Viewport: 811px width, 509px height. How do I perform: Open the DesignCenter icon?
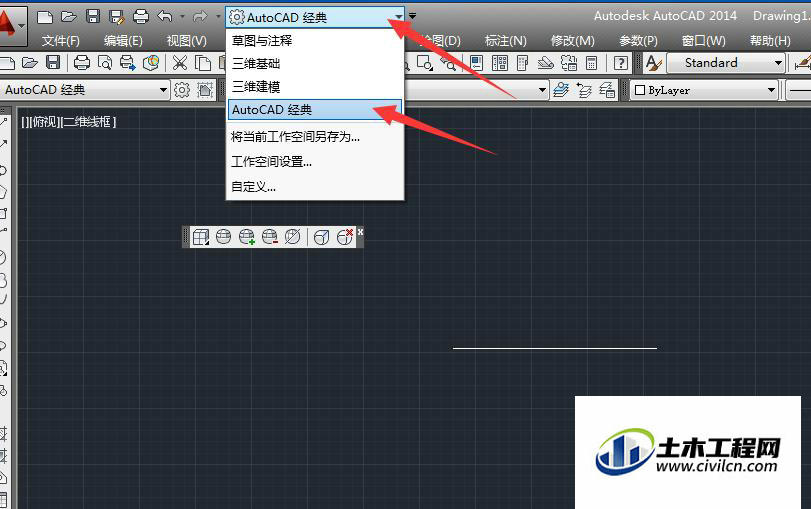500,63
